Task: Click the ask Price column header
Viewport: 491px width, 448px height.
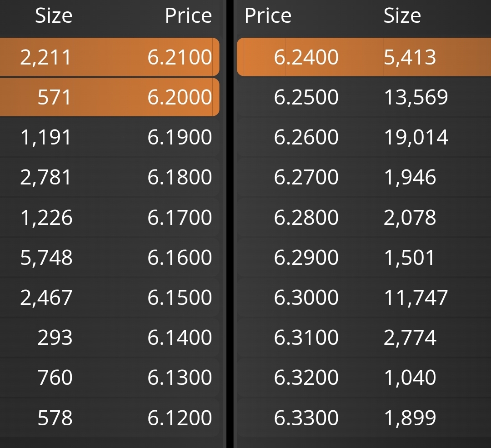Action: click(x=268, y=15)
